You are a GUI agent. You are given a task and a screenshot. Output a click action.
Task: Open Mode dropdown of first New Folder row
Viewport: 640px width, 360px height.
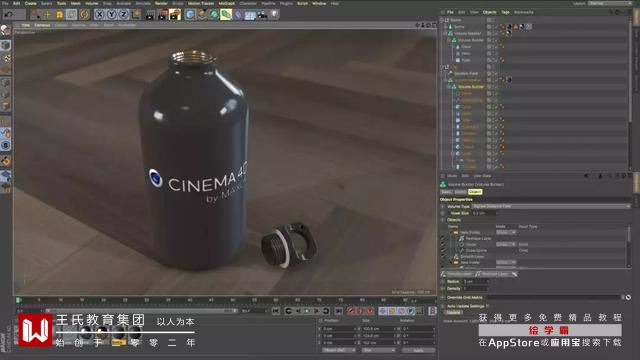(506, 232)
